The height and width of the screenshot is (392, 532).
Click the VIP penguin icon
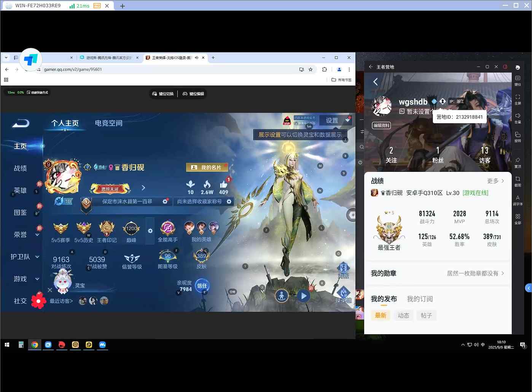pos(287,121)
